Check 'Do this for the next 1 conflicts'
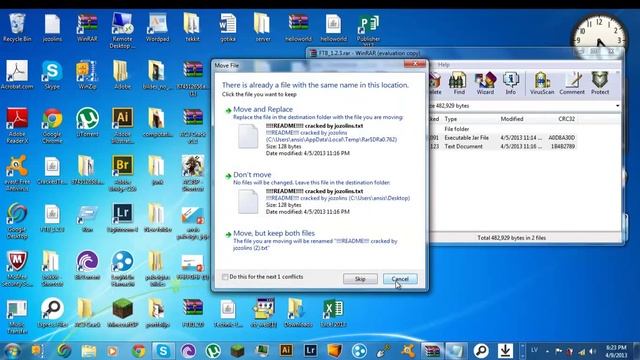 click(x=225, y=277)
